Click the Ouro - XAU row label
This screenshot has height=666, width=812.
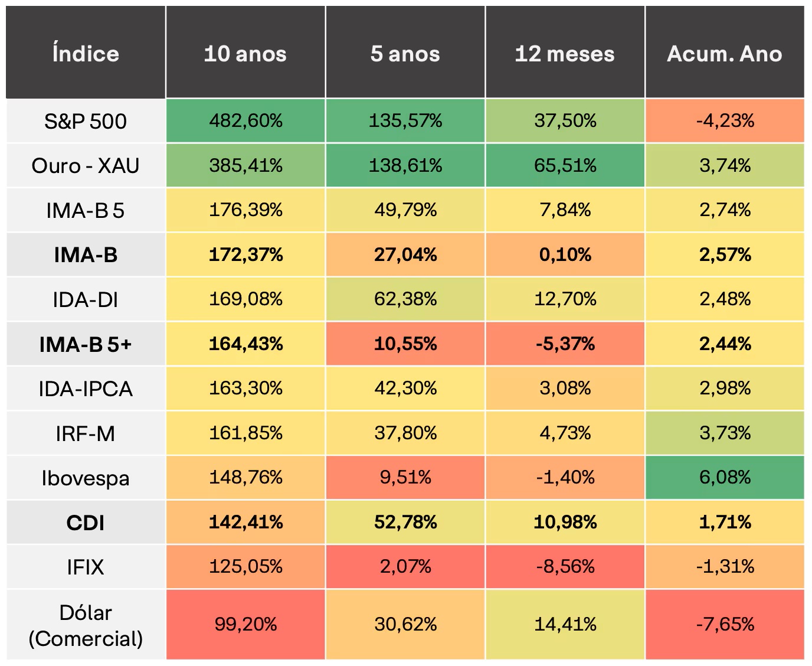tap(86, 166)
